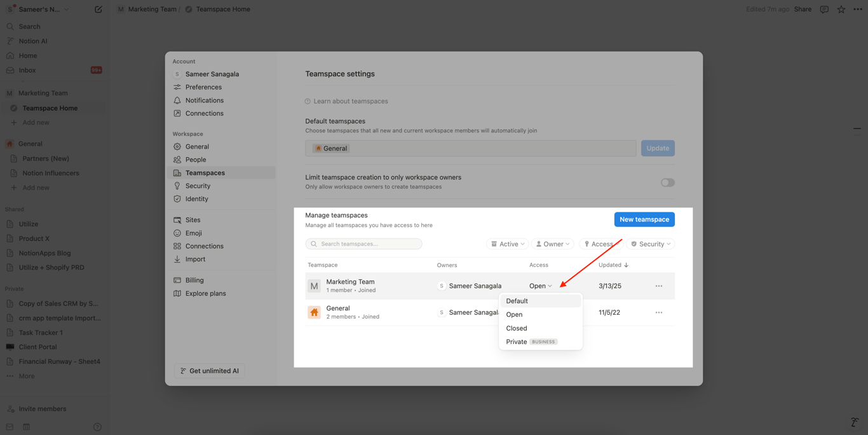This screenshot has width=868, height=435.
Task: Click the Update button
Action: click(x=658, y=148)
